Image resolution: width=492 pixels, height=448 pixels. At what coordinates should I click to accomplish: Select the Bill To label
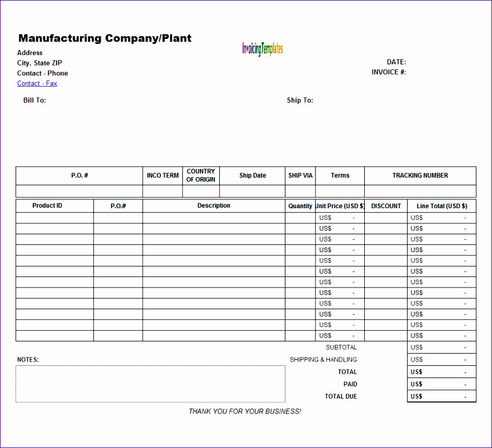[x=34, y=100]
